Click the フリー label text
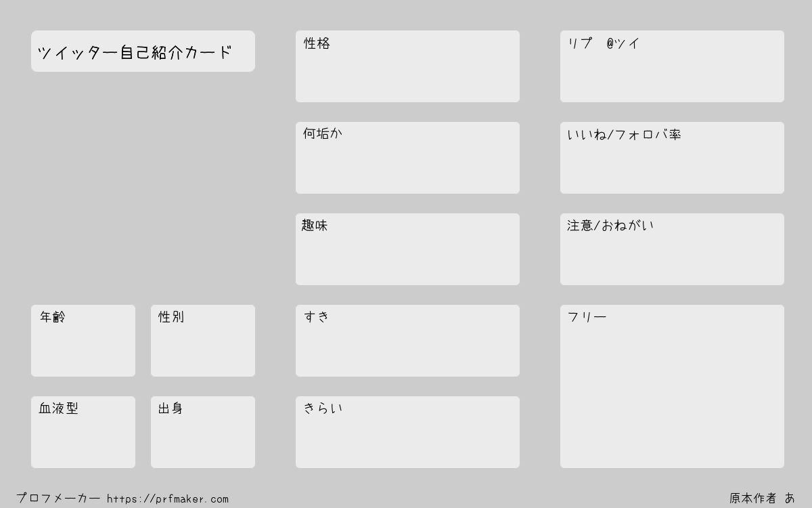The height and width of the screenshot is (508, 812). 587,317
